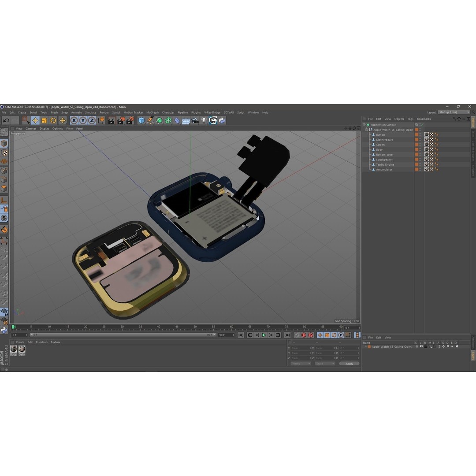Add a Light object
This screenshot has height=476, width=476.
[204, 120]
